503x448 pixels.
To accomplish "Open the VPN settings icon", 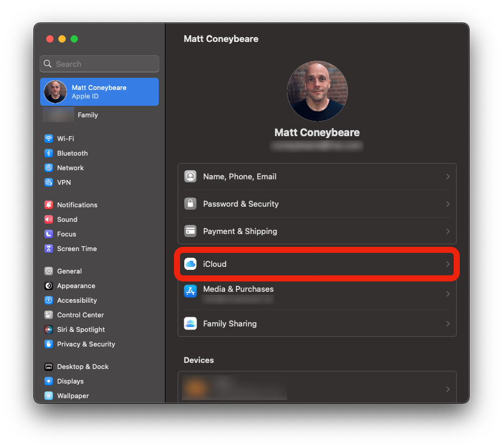I will 49,182.
